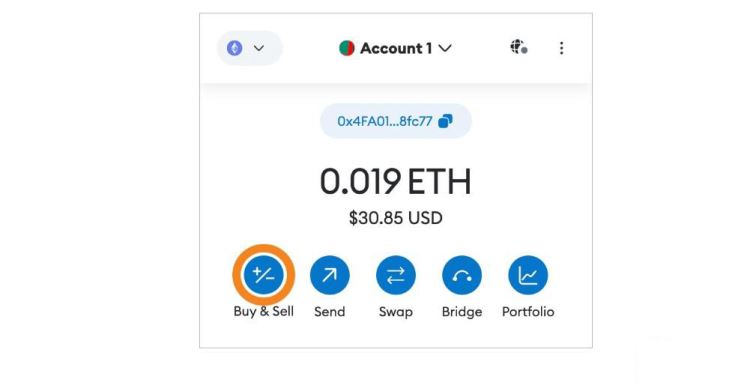Select the Bridge icon

click(462, 275)
